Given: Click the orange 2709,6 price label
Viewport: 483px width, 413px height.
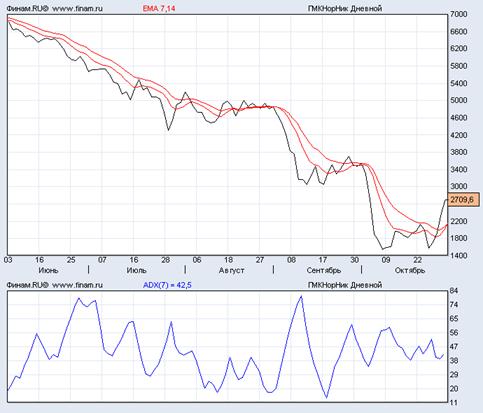Looking at the screenshot, I should click(x=463, y=199).
